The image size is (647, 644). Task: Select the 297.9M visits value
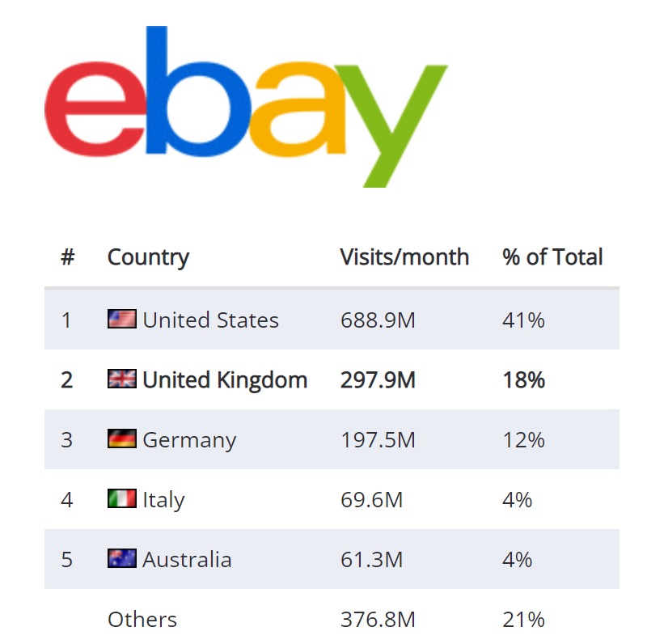pos(378,380)
